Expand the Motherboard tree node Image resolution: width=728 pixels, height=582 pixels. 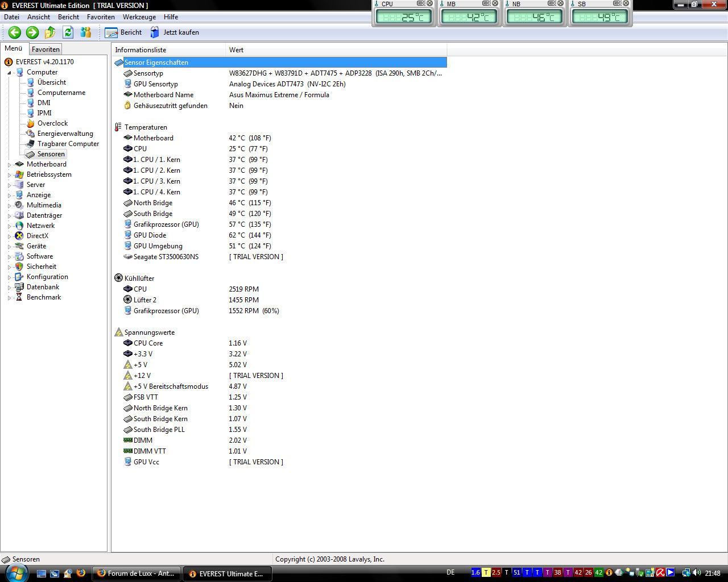(9, 164)
